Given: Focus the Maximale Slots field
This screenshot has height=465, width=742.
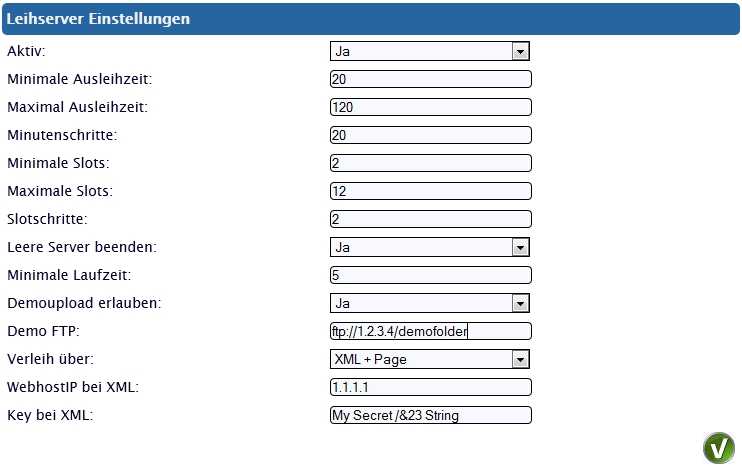Looking at the screenshot, I should 431,191.
